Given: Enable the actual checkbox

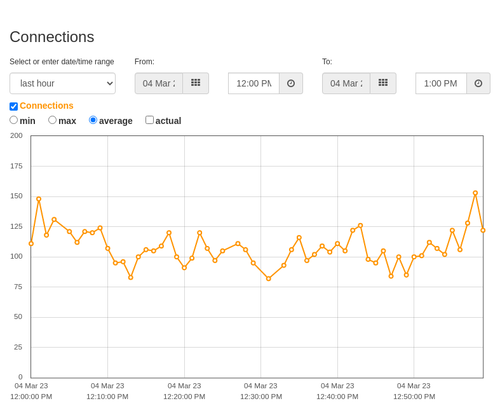Looking at the screenshot, I should coord(150,120).
